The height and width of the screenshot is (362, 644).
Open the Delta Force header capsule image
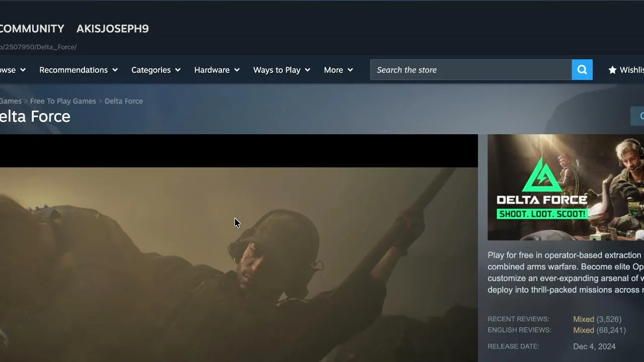coord(566,187)
